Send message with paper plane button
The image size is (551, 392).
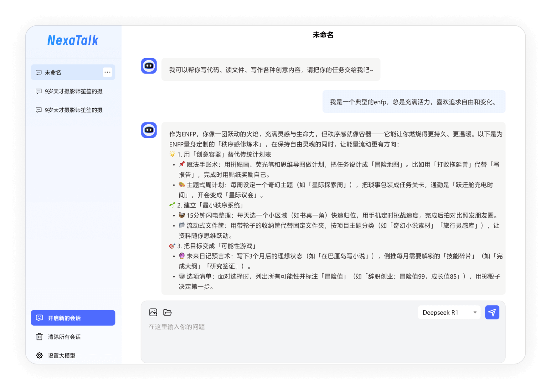point(492,312)
